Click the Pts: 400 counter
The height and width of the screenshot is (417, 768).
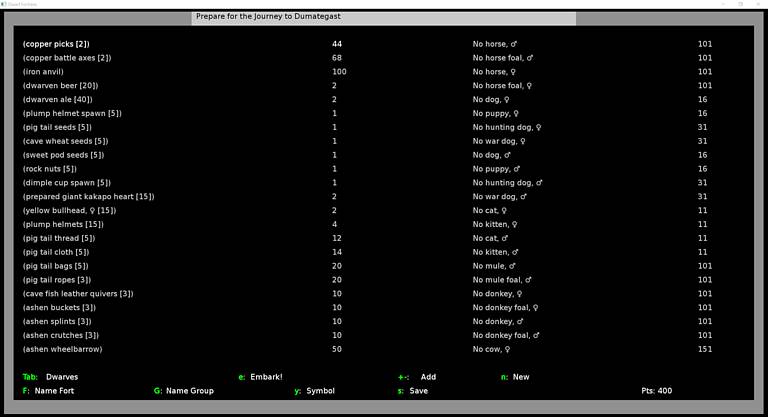(x=656, y=391)
